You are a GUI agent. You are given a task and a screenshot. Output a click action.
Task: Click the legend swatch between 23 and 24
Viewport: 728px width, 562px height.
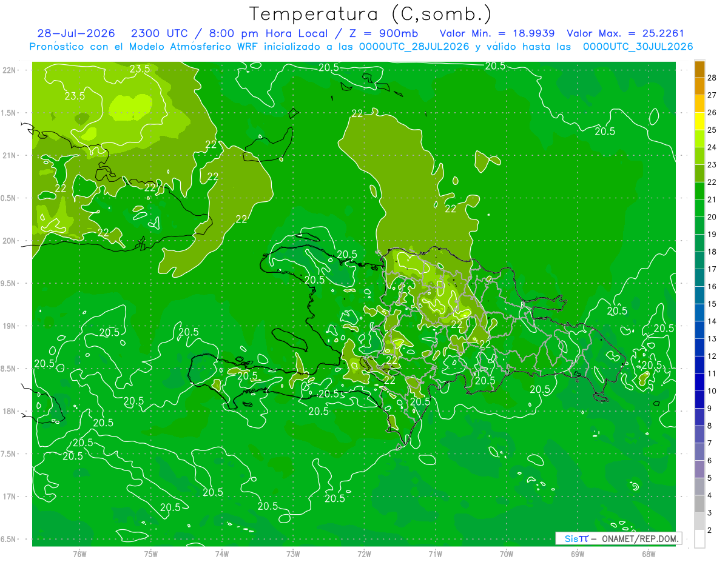point(699,156)
